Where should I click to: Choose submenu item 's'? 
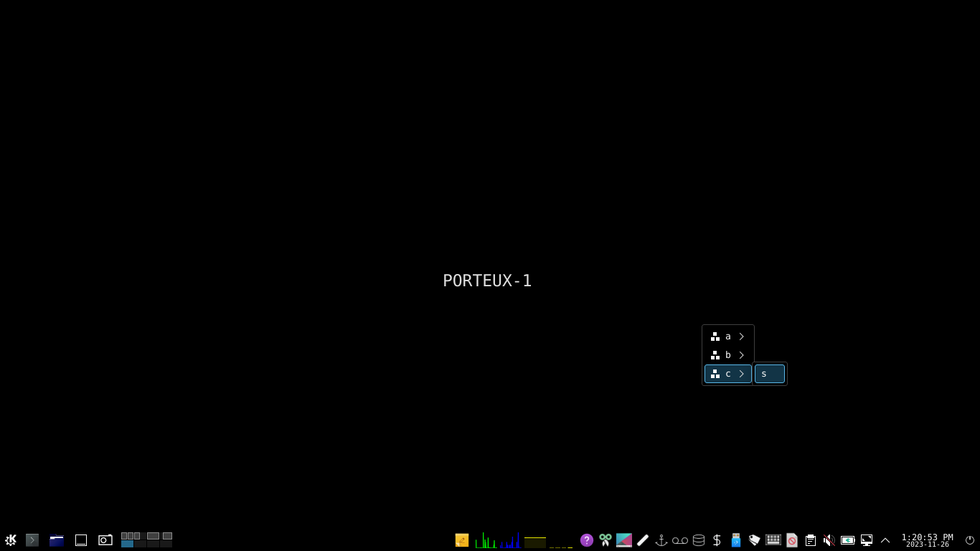pyautogui.click(x=770, y=374)
